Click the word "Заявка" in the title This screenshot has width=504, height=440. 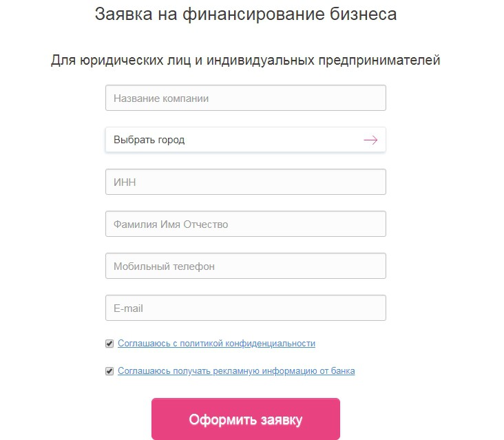coord(120,14)
